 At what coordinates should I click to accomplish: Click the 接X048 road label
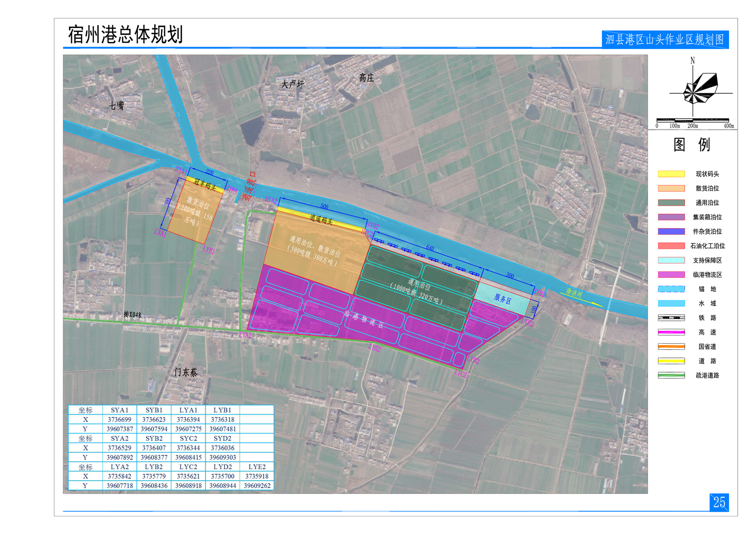pos(132,315)
